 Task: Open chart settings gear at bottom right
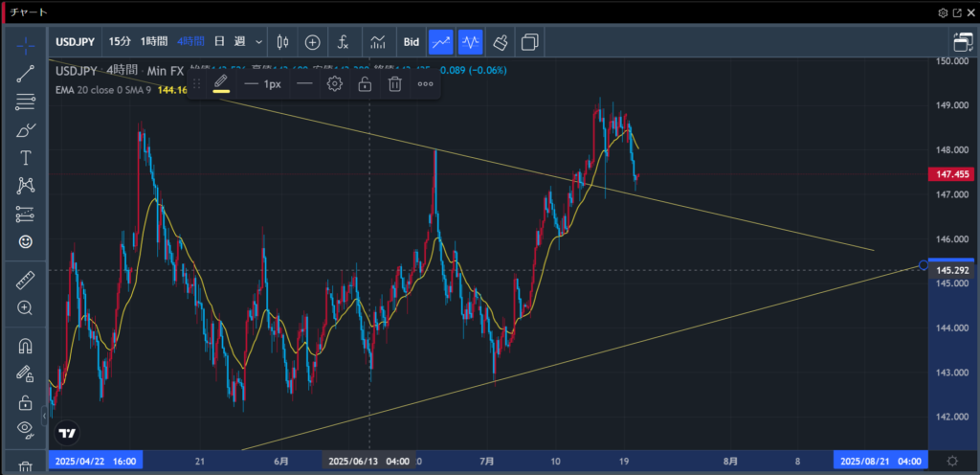click(952, 462)
